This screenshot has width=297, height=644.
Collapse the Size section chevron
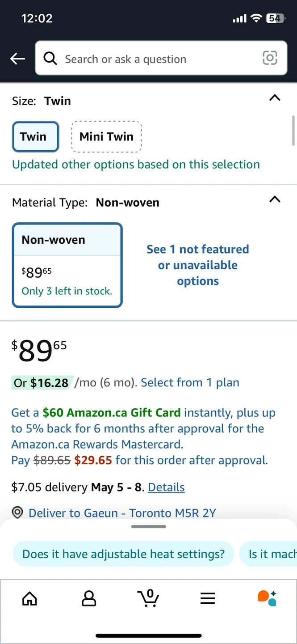[275, 98]
